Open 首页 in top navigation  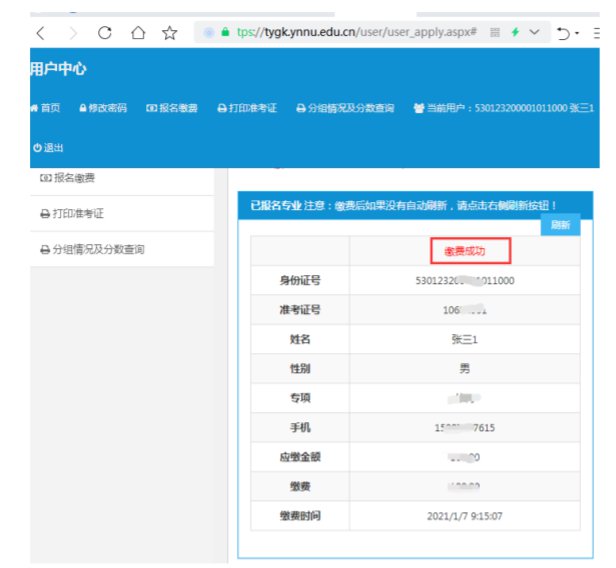[46, 108]
